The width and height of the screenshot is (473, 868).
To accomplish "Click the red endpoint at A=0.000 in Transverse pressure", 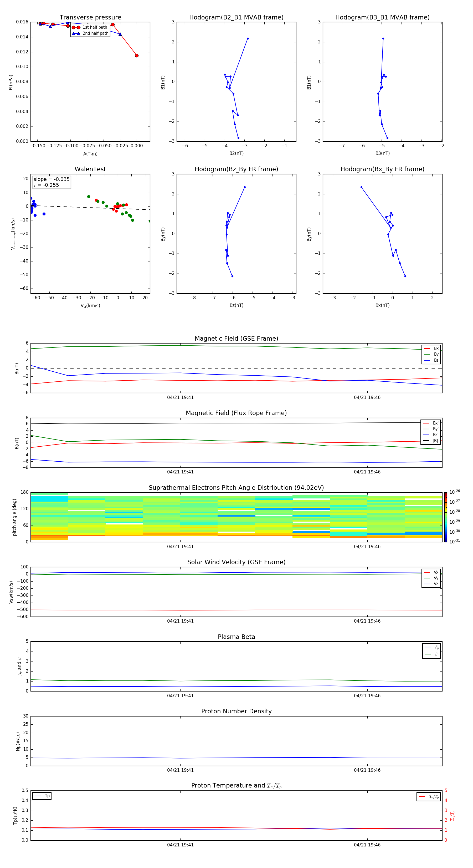I will (x=137, y=55).
